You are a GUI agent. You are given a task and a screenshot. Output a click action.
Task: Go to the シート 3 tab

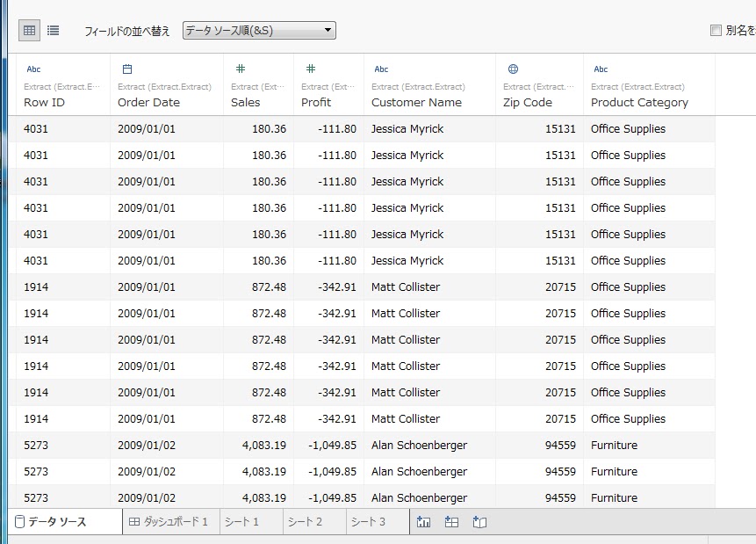[369, 522]
